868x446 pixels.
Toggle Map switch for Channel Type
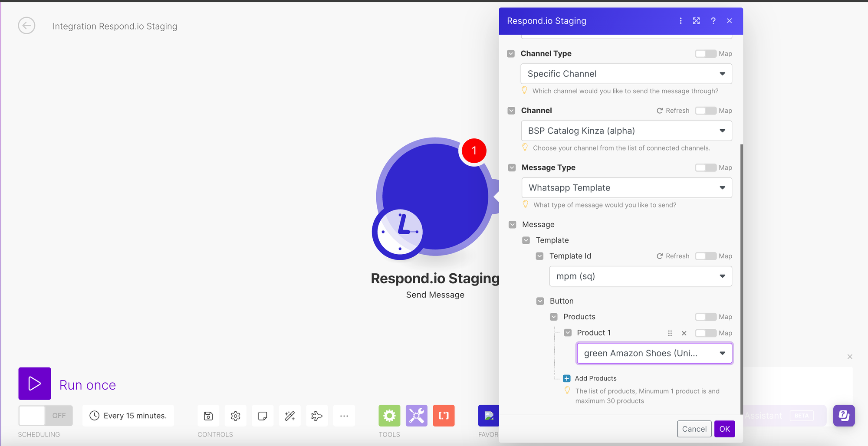[x=706, y=54]
